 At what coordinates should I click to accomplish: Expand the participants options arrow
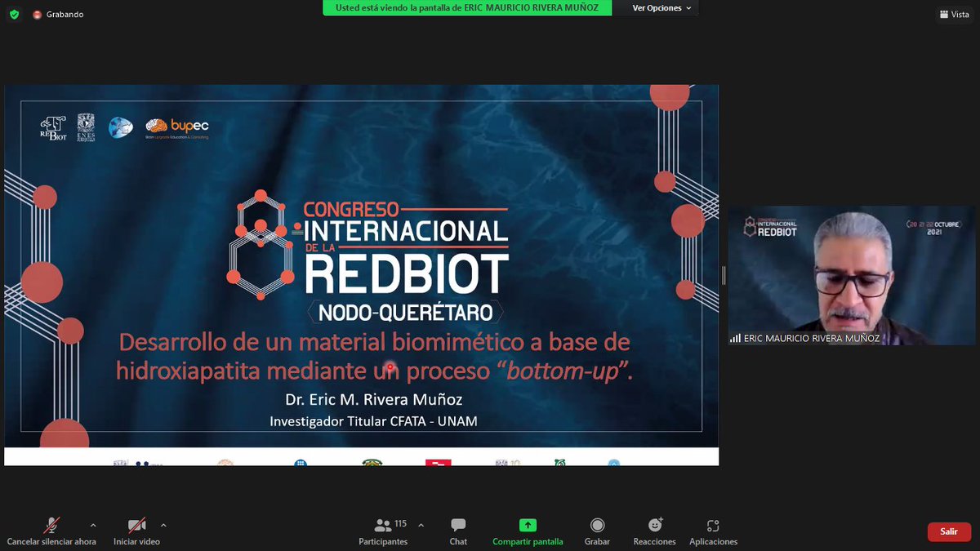tap(421, 526)
